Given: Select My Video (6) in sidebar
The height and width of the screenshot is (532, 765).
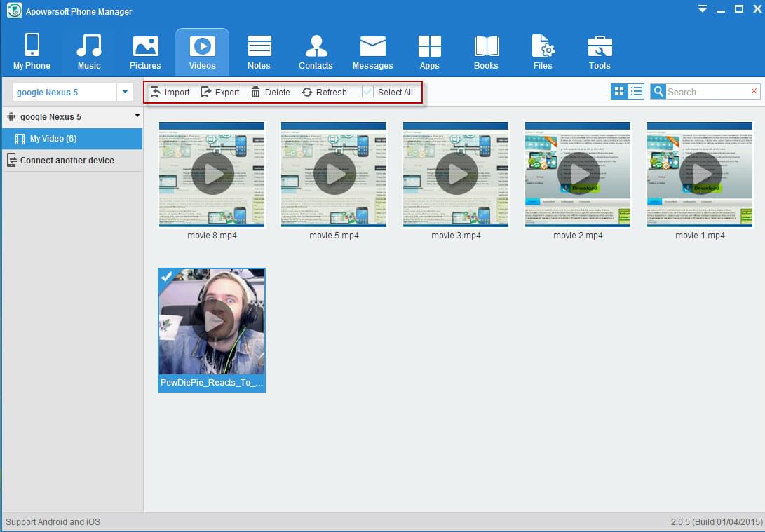Looking at the screenshot, I should click(72, 139).
